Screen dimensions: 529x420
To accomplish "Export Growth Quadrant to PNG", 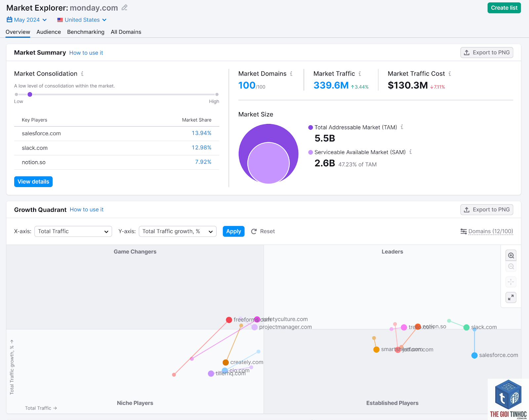I will 487,210.
